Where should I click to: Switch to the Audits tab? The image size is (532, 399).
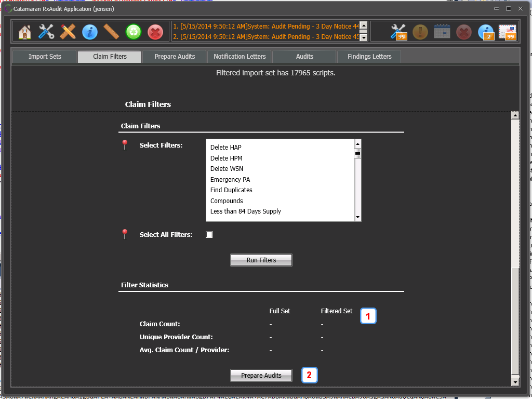pyautogui.click(x=304, y=57)
